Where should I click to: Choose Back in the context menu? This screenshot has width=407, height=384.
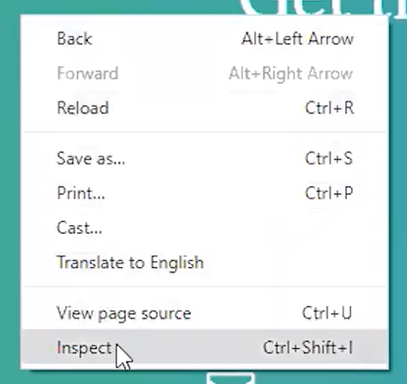(205, 39)
